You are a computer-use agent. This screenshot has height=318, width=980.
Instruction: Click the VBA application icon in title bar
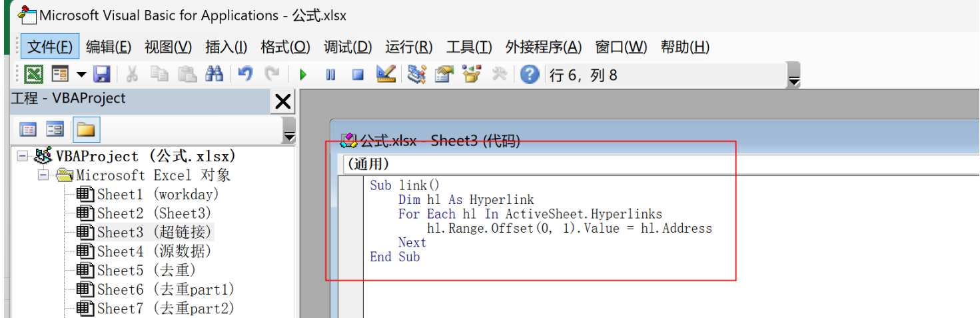[x=27, y=15]
